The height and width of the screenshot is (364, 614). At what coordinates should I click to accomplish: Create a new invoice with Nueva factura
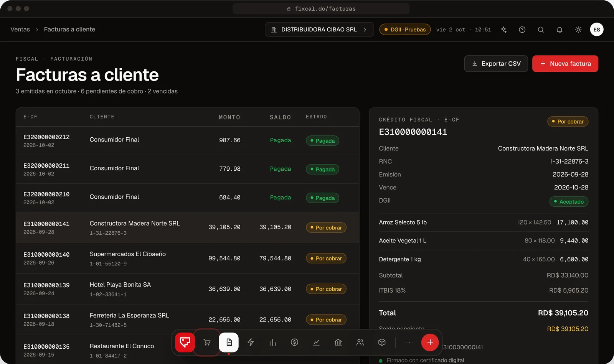[x=565, y=64]
